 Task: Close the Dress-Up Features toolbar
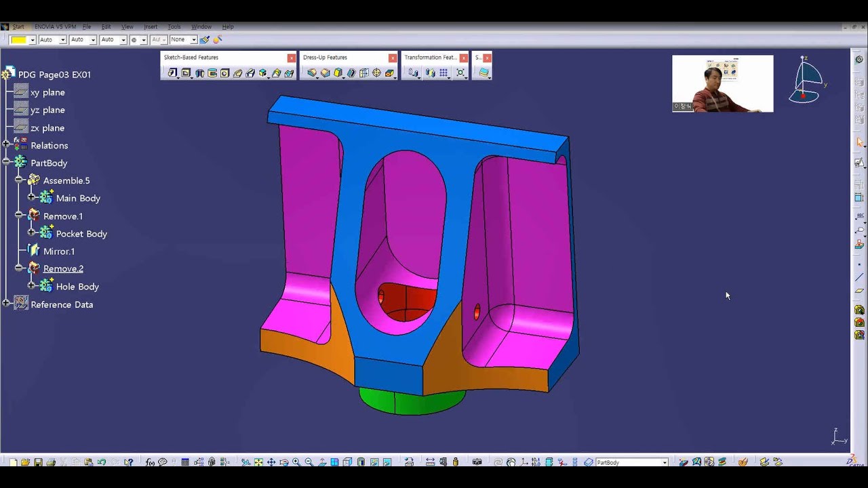[x=393, y=58]
